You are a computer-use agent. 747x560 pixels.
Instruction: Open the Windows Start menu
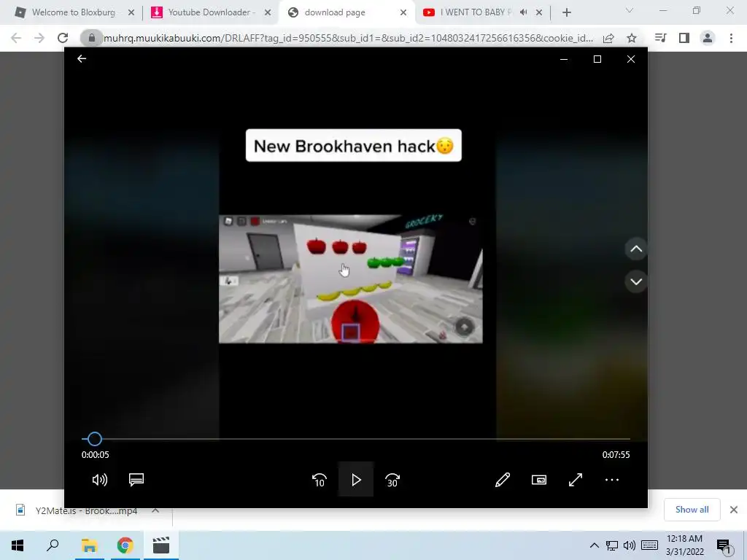tap(18, 545)
